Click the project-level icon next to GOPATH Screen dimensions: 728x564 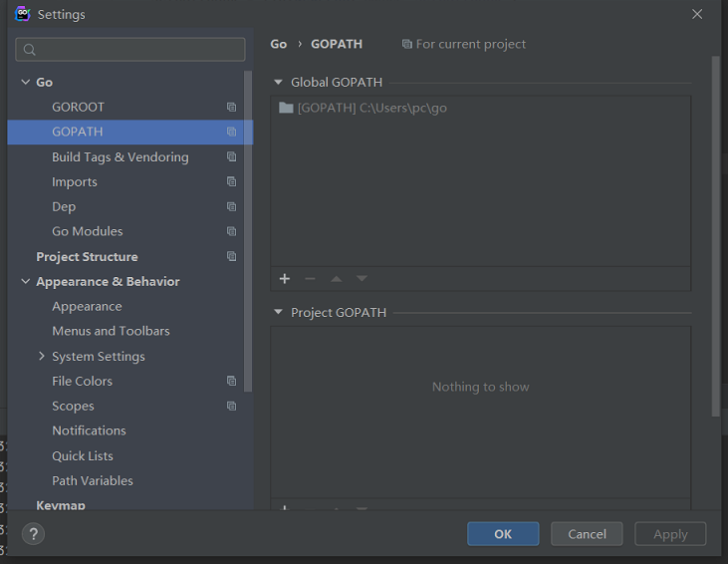coord(231,132)
